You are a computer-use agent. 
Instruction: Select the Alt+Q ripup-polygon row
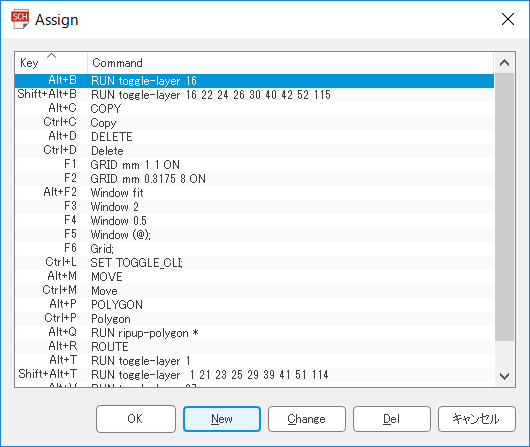coord(254,333)
